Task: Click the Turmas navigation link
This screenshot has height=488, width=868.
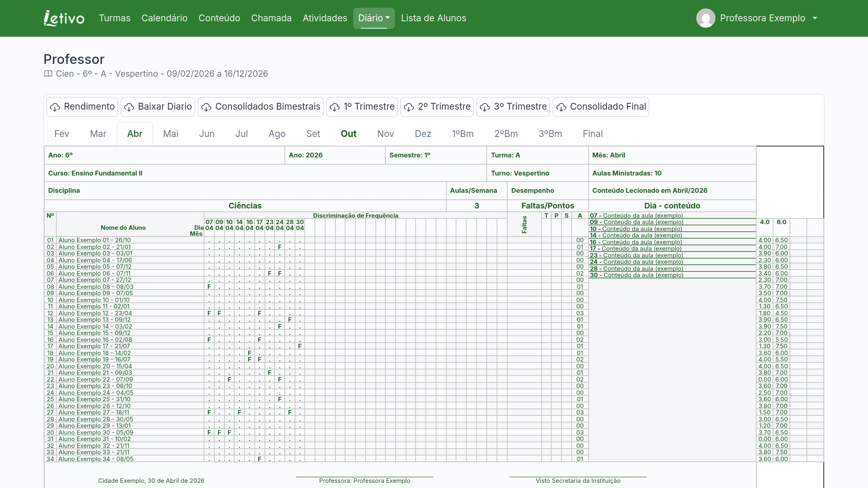Action: (x=115, y=18)
